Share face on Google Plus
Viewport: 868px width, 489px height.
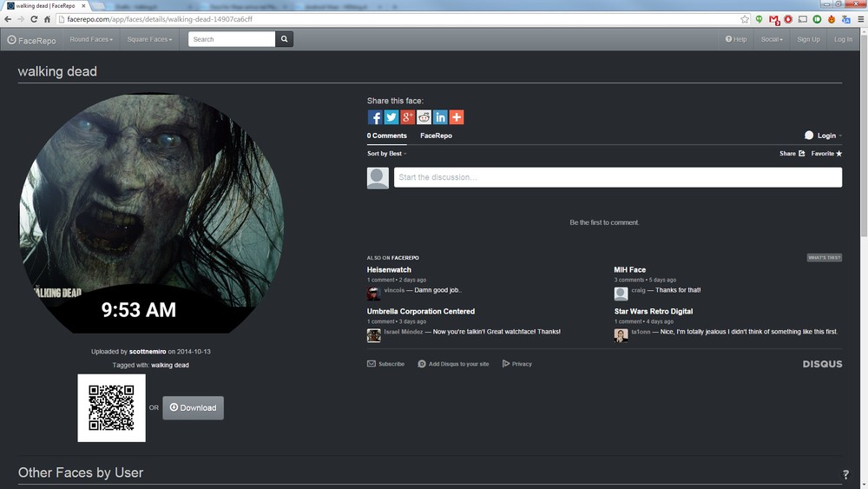(x=407, y=117)
